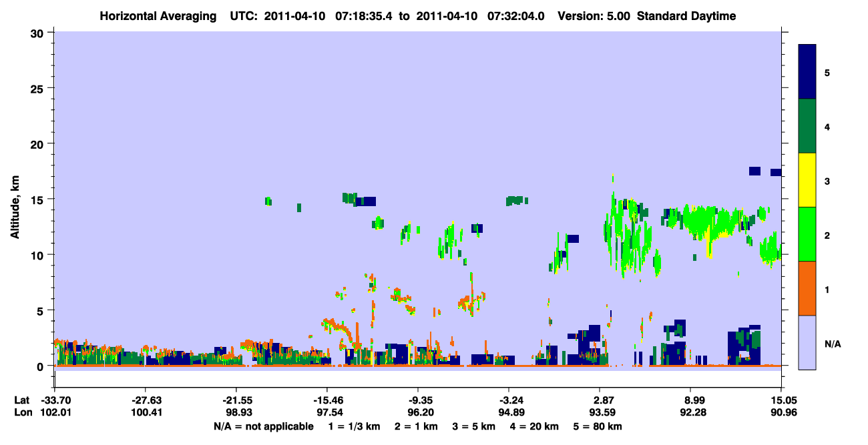The width and height of the screenshot is (868, 445).
Task: Click the longitude value 102.01
Action: coord(55,412)
